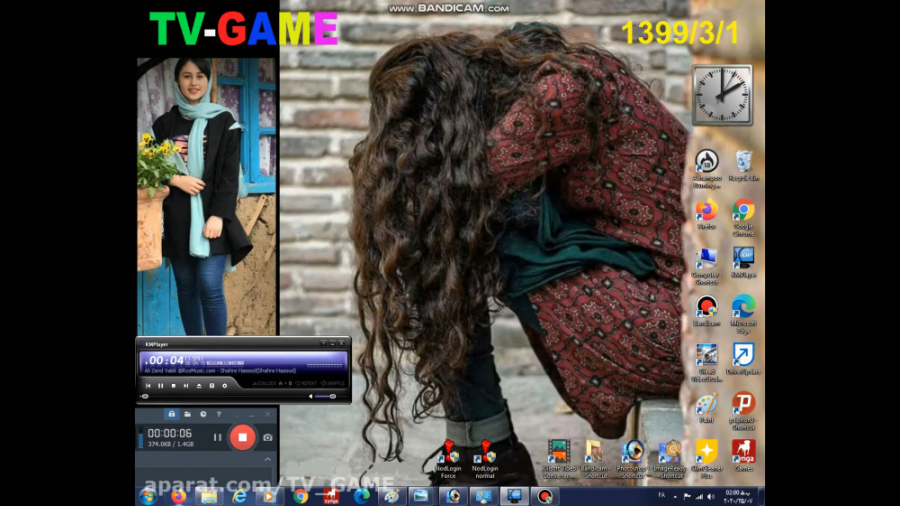Pause playback in KMPlayer
The image size is (900, 506).
160,385
